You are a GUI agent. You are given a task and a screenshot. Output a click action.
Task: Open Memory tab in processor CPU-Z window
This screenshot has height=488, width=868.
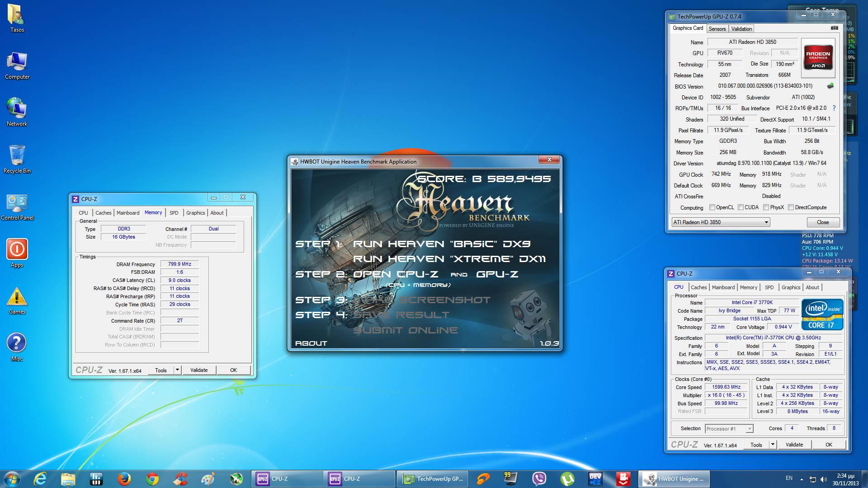pyautogui.click(x=748, y=287)
